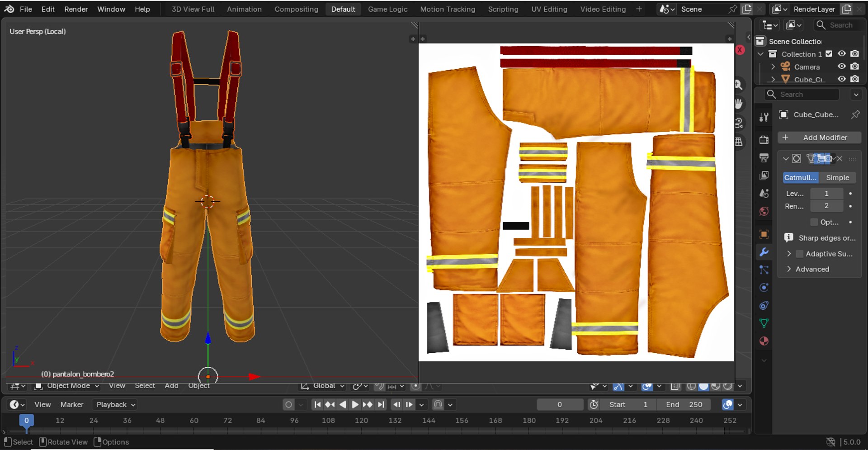Open the Modifiers wrench tab icon

pyautogui.click(x=764, y=252)
